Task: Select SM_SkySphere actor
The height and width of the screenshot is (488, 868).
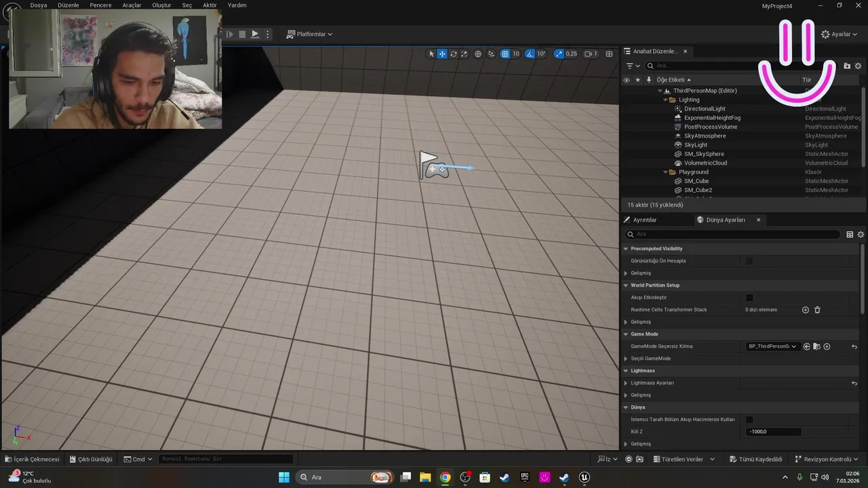Action: click(704, 154)
